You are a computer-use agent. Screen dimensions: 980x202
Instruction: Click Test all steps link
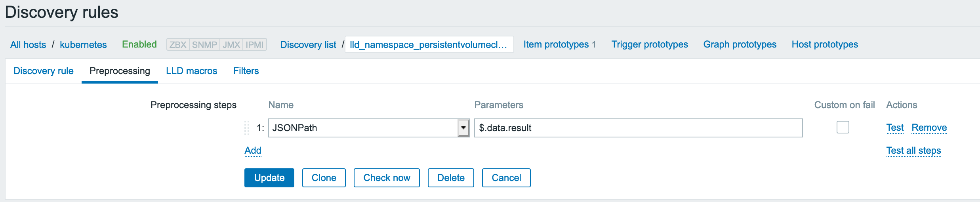coord(913,151)
